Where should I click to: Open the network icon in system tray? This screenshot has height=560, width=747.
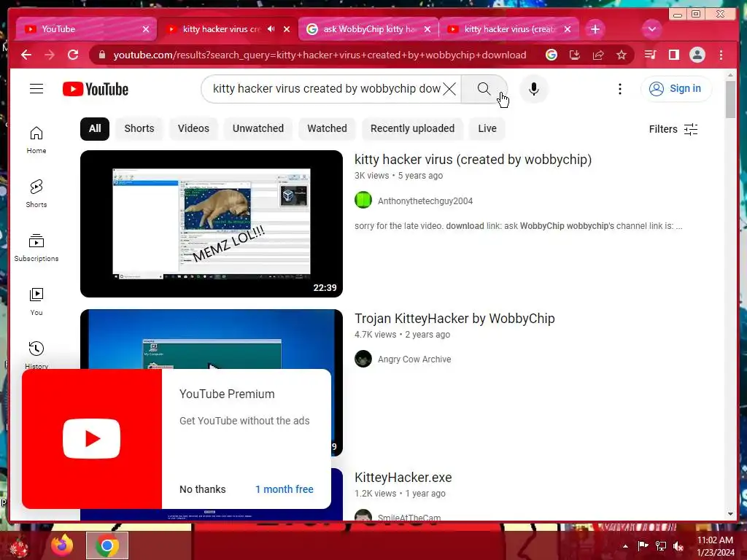pyautogui.click(x=661, y=546)
